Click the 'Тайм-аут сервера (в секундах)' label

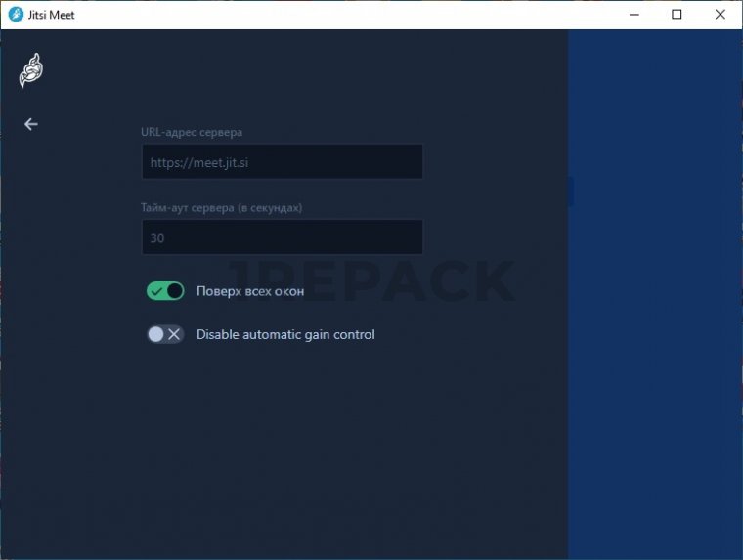221,208
